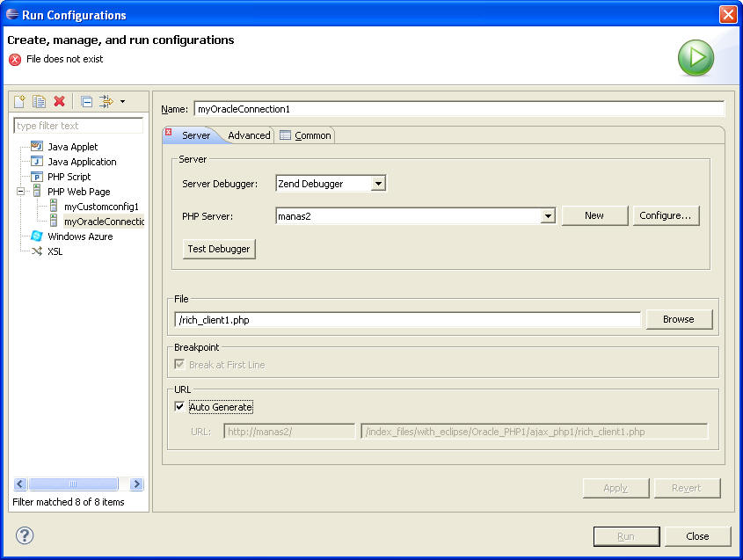The height and width of the screenshot is (560, 743).
Task: Open the filter menu dropdown arrow
Action: pos(123,101)
